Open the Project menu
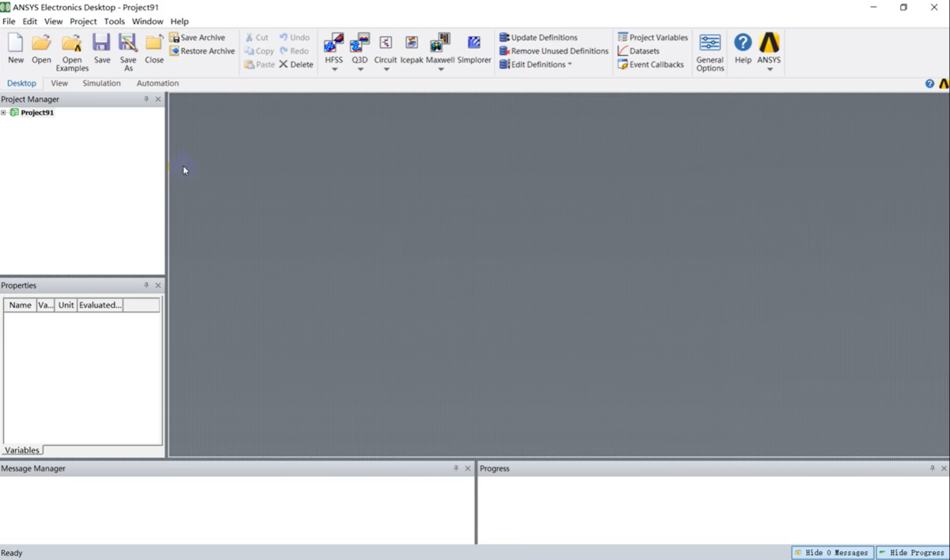The image size is (950, 560). (x=83, y=21)
